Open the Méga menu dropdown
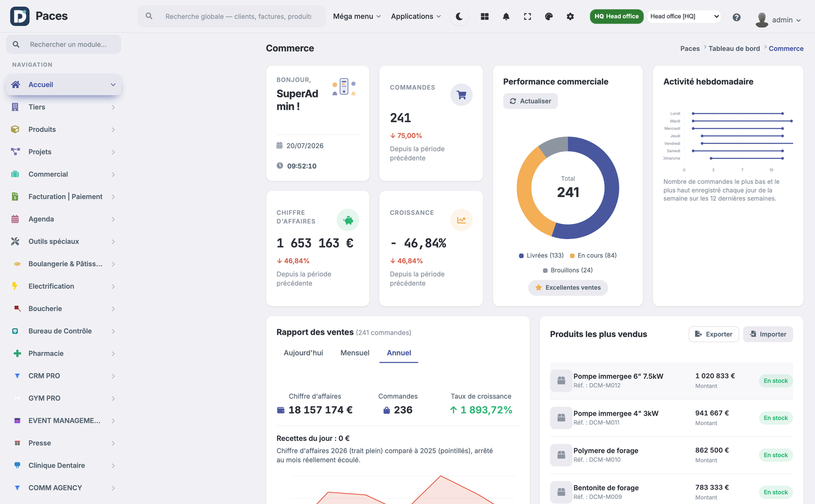The height and width of the screenshot is (504, 815). (357, 16)
